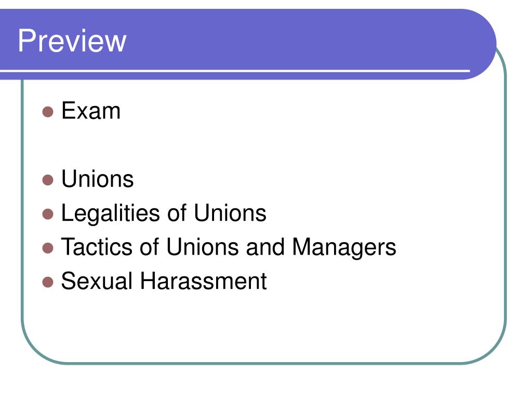Click the word Legalities

click(111, 214)
